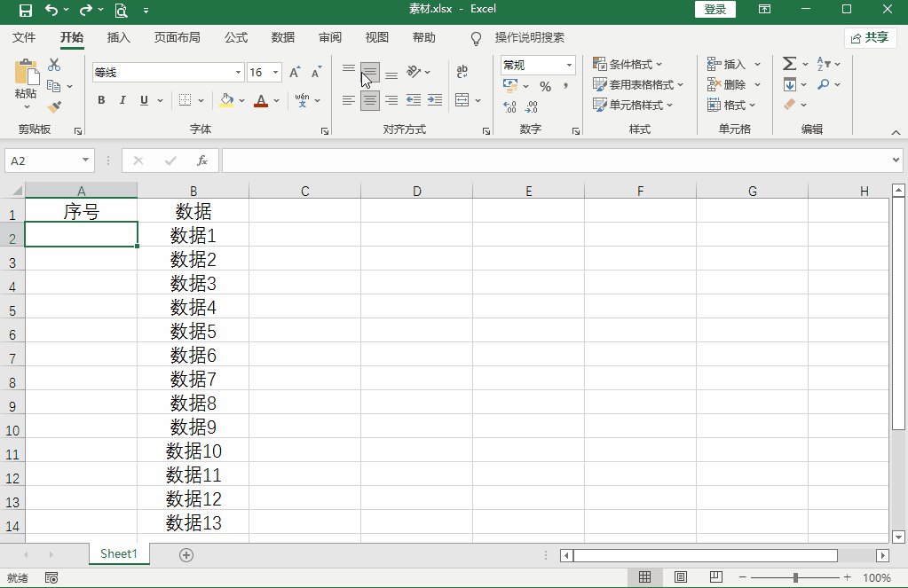Switch to the 视图 View tab

click(x=377, y=37)
